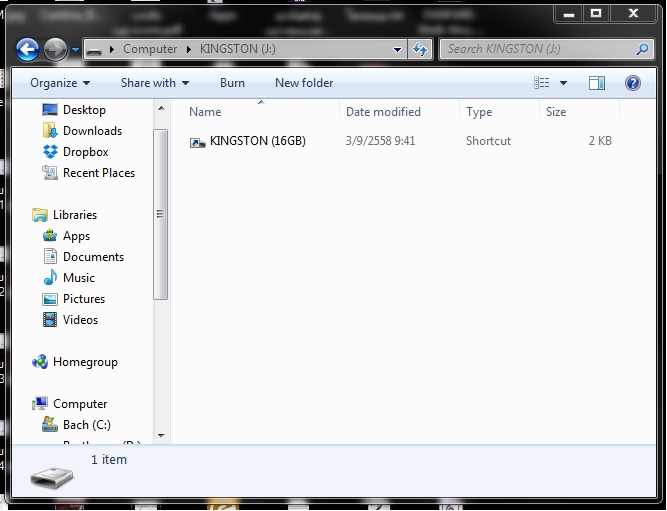Image resolution: width=667 pixels, height=511 pixels.
Task: Open the Share with menu
Action: coord(155,83)
